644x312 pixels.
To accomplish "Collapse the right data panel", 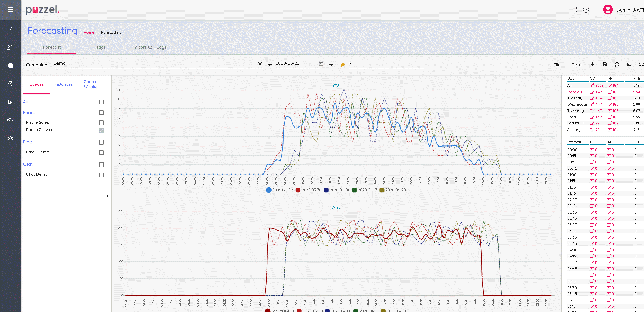I will click(564, 196).
